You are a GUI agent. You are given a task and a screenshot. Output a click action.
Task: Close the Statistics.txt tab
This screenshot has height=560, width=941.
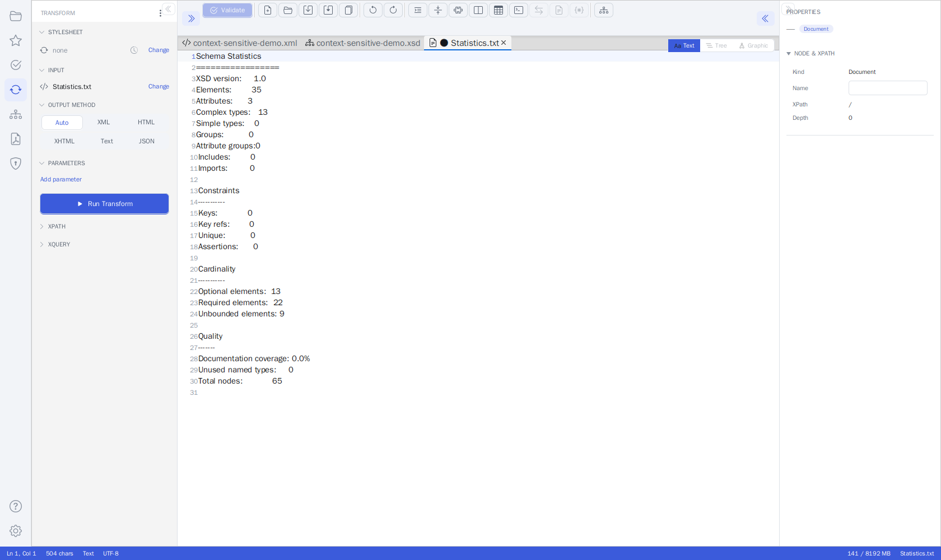click(x=504, y=43)
